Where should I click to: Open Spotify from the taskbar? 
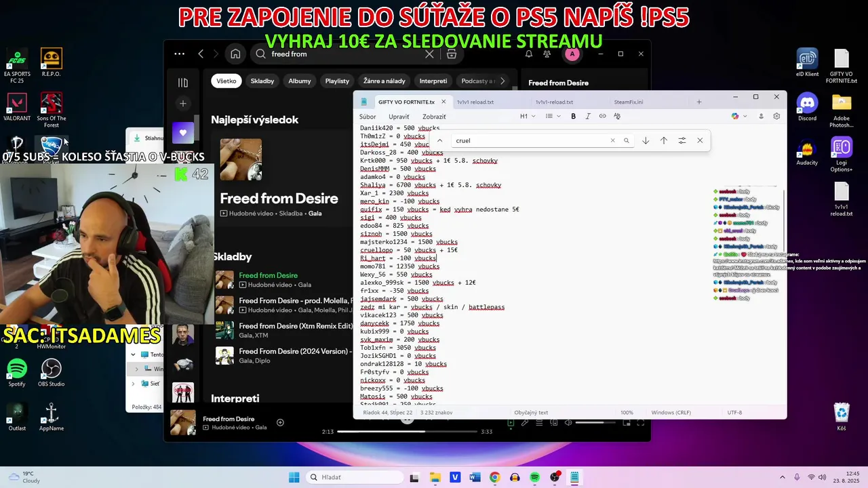[534, 477]
